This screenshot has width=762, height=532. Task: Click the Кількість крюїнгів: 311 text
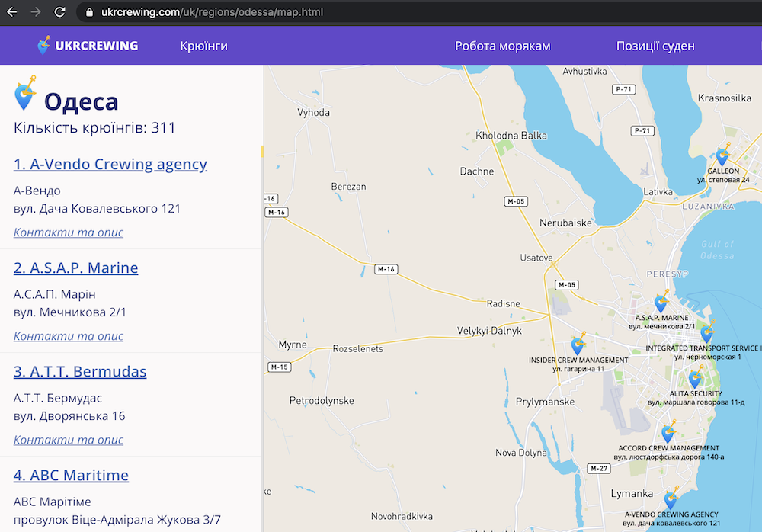pos(94,128)
